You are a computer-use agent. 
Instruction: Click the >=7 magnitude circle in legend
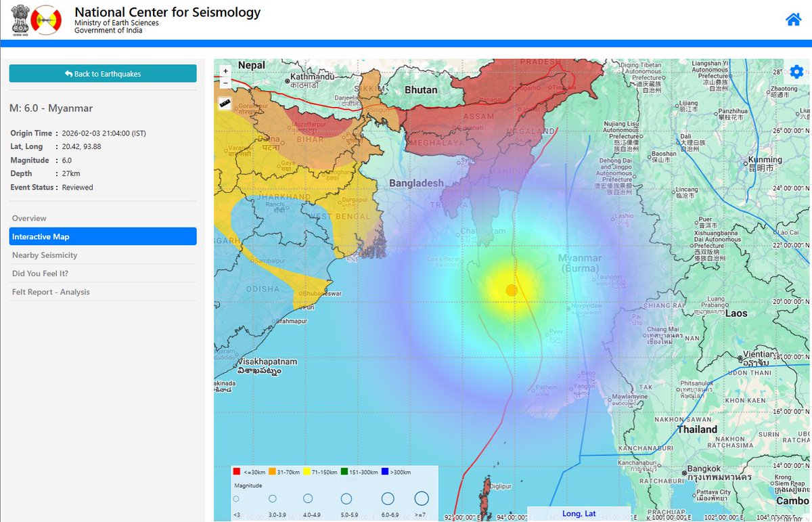point(422,498)
